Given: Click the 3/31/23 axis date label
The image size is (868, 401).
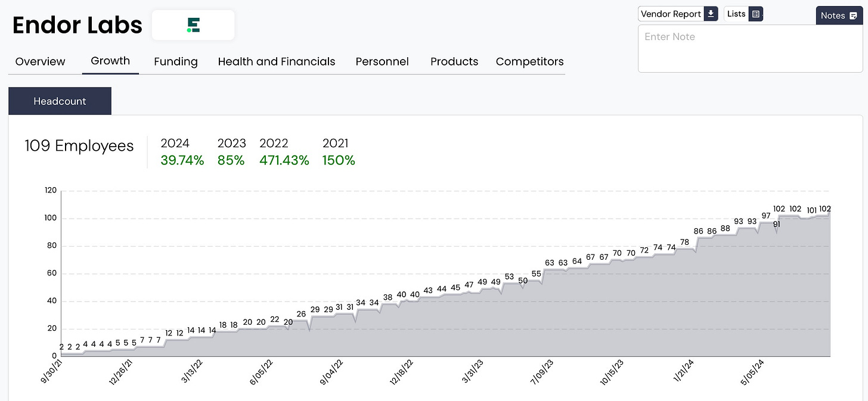Looking at the screenshot, I should 473,371.
